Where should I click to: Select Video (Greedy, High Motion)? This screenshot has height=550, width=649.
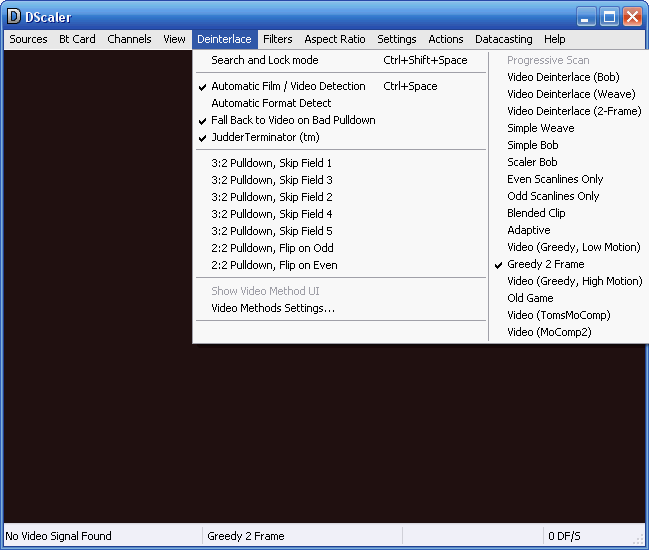[x=569, y=281]
